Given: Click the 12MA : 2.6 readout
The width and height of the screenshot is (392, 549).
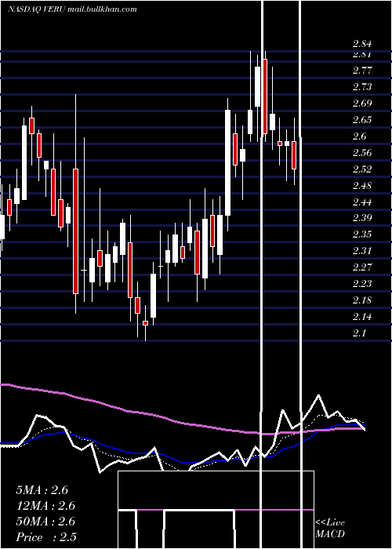Looking at the screenshot, I should click(45, 506).
